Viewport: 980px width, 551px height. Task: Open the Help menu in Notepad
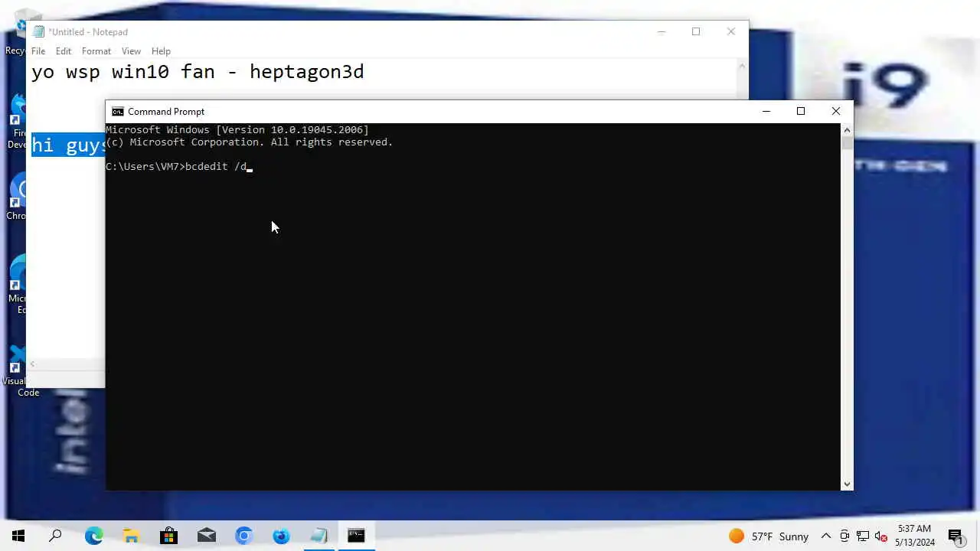point(161,51)
